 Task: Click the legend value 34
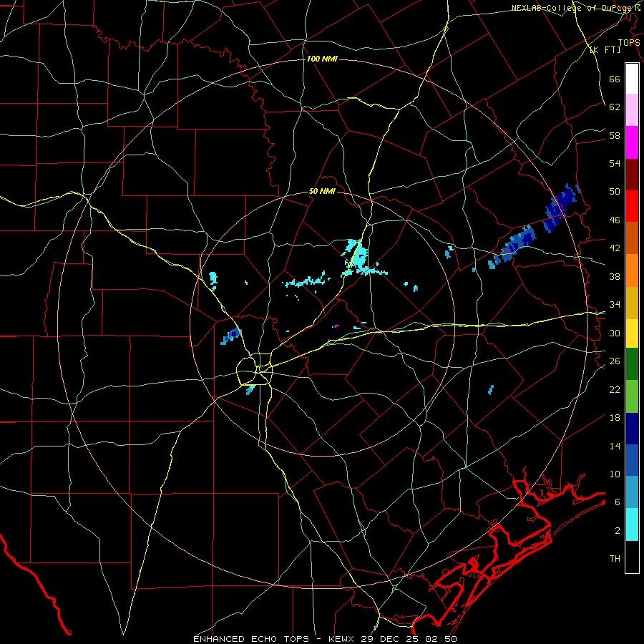coord(615,304)
